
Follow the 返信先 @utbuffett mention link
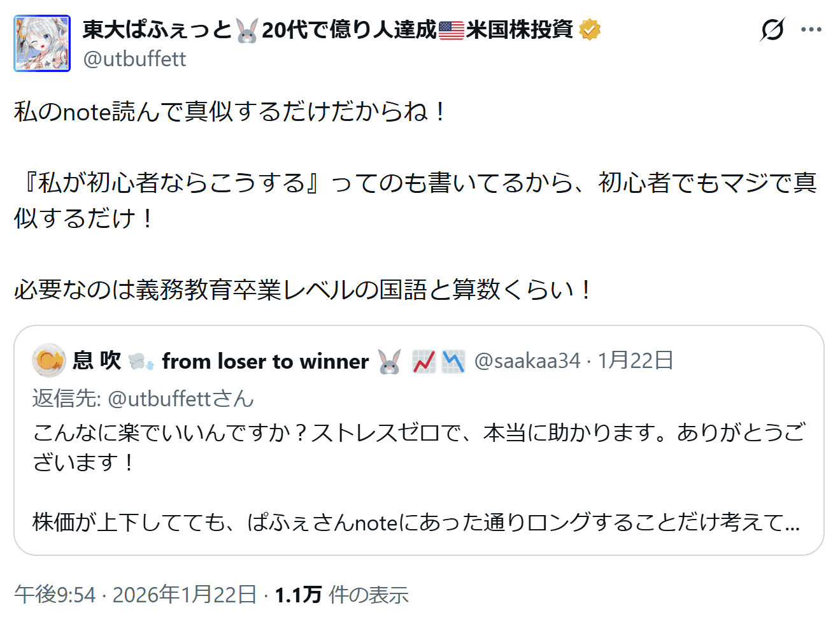click(159, 399)
